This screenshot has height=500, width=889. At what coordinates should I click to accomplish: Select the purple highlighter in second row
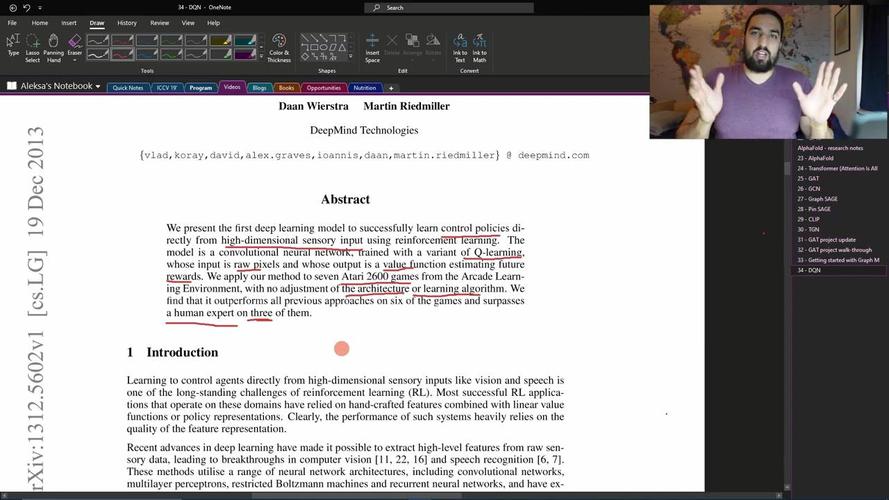pos(245,54)
